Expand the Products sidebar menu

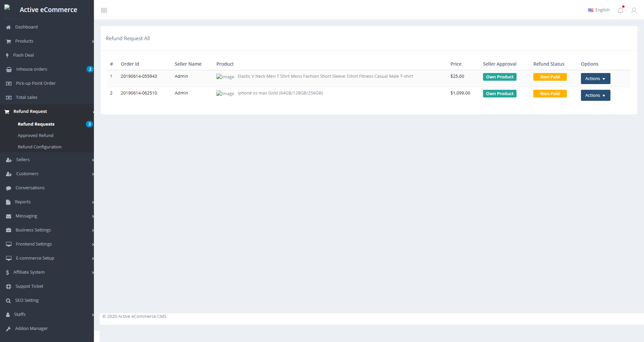coord(24,41)
